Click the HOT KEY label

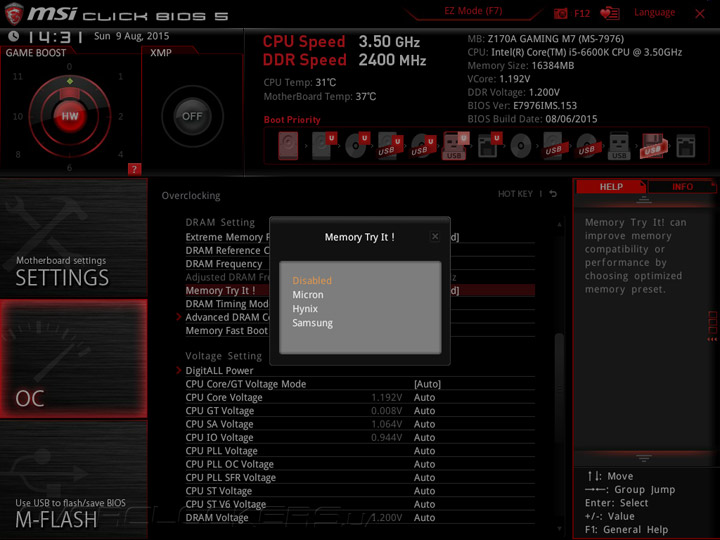point(515,194)
